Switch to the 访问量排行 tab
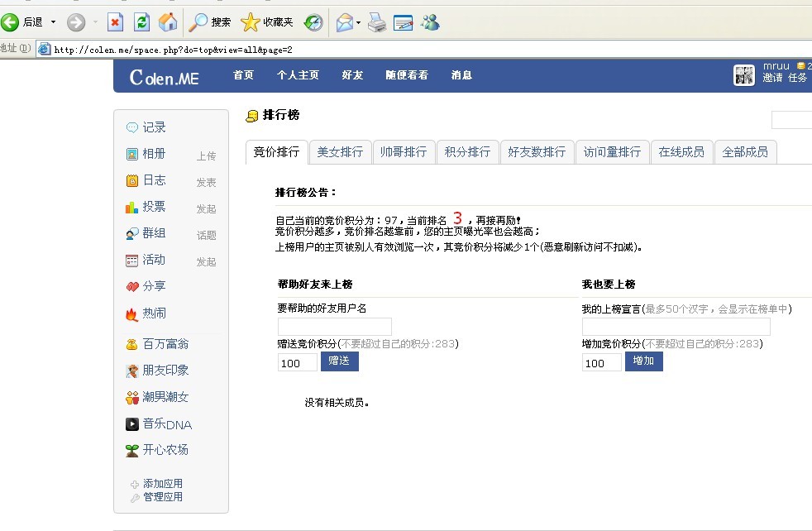The image size is (812, 531). click(x=612, y=152)
